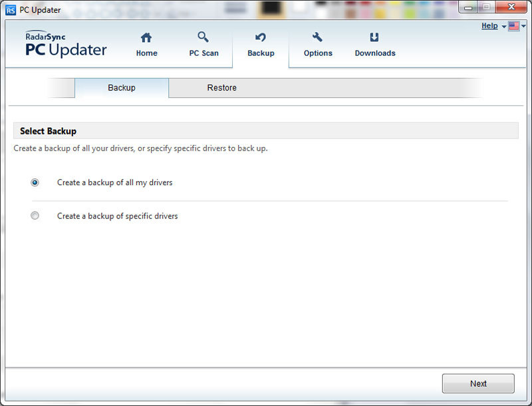Select Create a backup of specific drivers
Screen dimensions: 532x406
pos(35,216)
